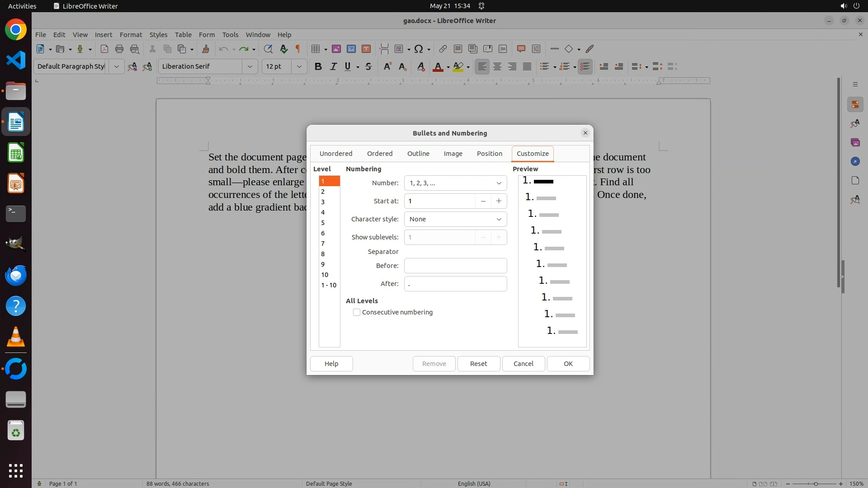Screen dimensions: 868x488
Task: Enable Consecutive numbering checkbox
Action: click(x=357, y=312)
